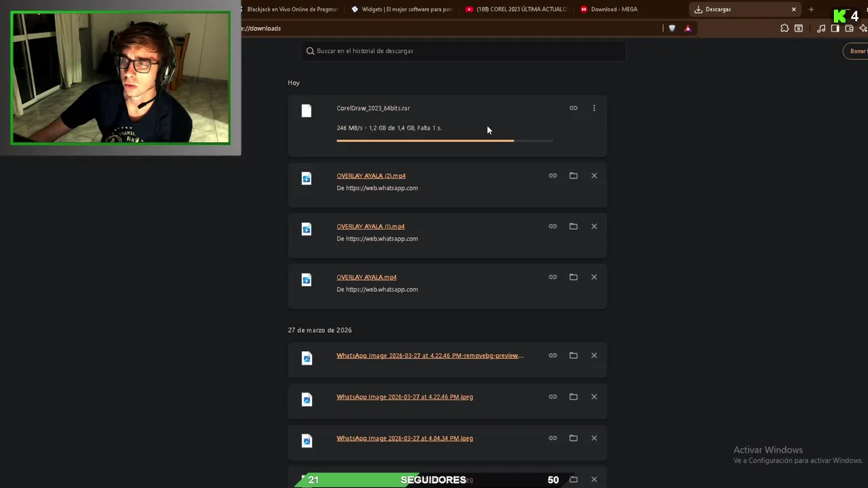Viewport: 868px width, 488px height.
Task: Open the Extensions puzzle icon
Action: pos(785,28)
